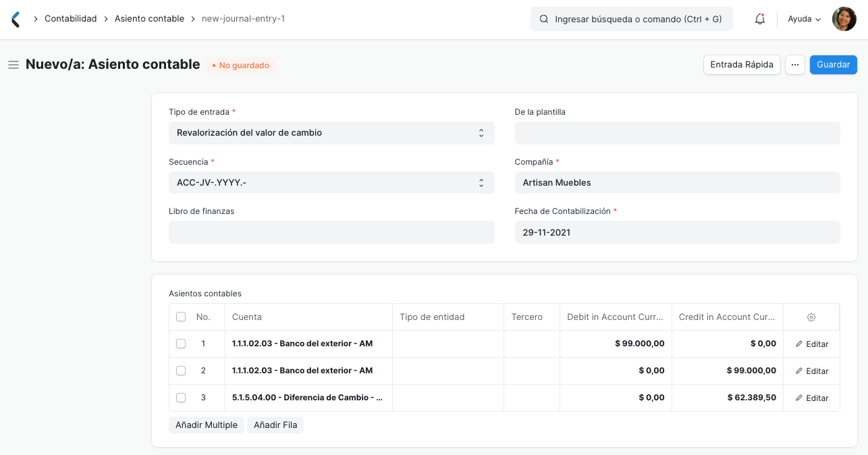
Task: Click the Diferencia de Cambio account cell
Action: pyautogui.click(x=308, y=398)
